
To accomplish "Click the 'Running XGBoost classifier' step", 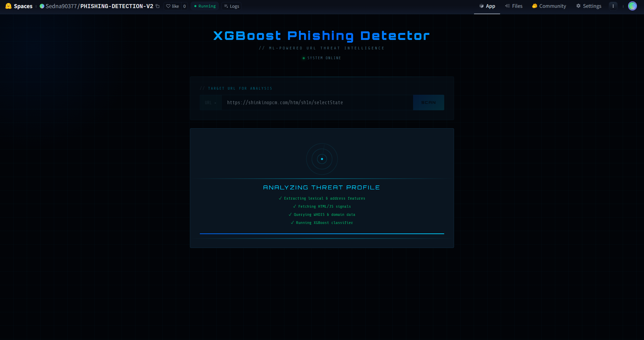I will [x=322, y=223].
